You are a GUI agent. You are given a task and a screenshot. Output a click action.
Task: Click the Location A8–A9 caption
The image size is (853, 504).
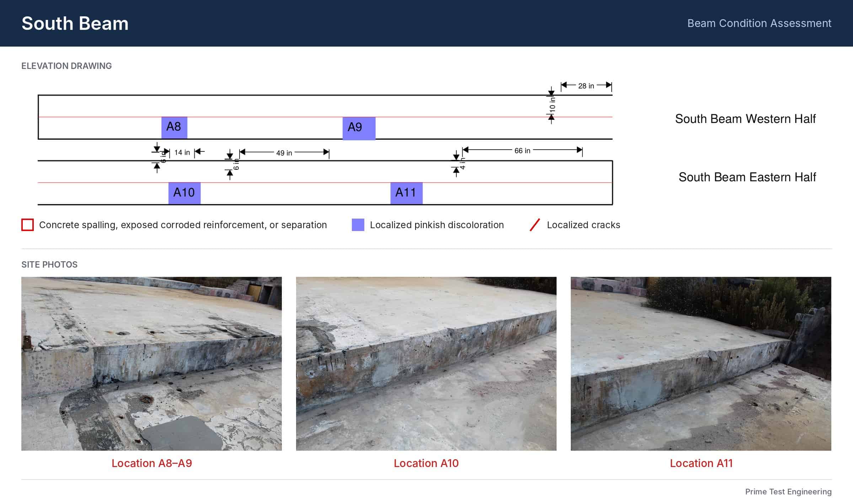tap(152, 463)
